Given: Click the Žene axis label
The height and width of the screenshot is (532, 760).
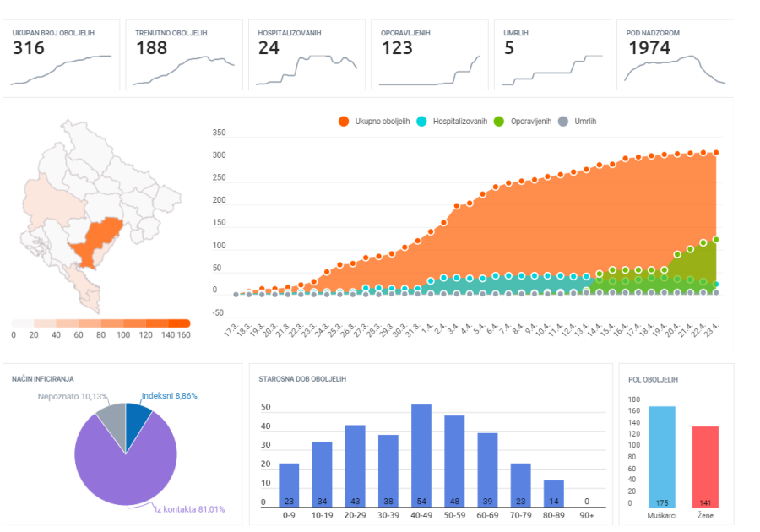Looking at the screenshot, I should point(705,515).
